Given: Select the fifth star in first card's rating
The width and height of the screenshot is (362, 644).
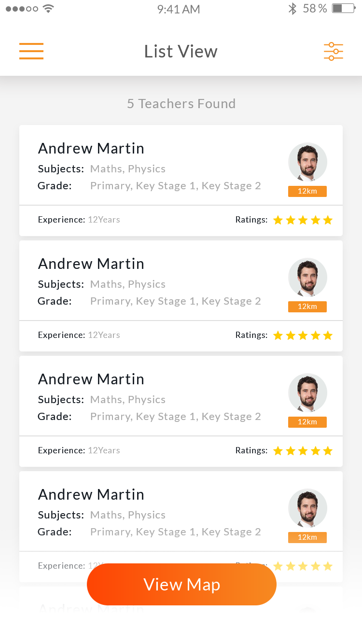Looking at the screenshot, I should (328, 220).
